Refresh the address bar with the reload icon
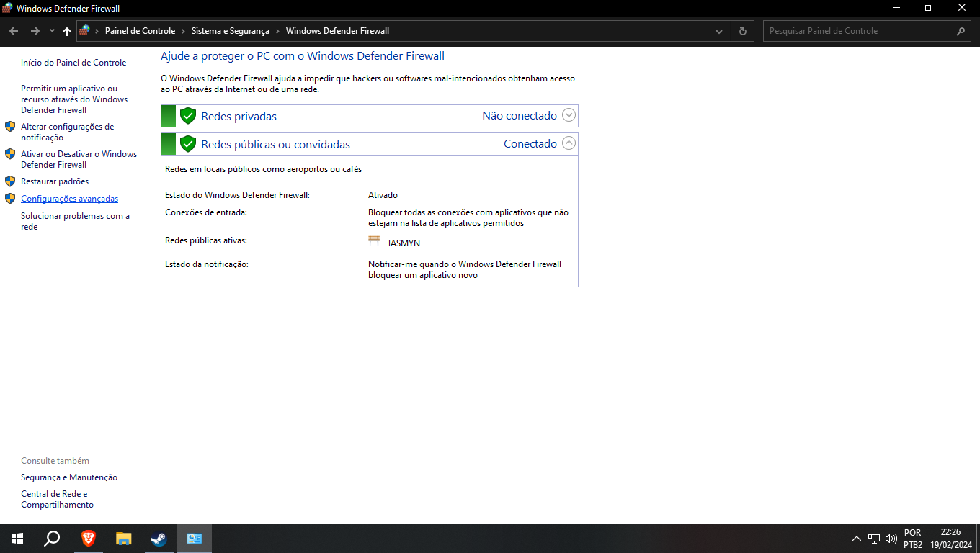Image resolution: width=980 pixels, height=553 pixels. [743, 31]
